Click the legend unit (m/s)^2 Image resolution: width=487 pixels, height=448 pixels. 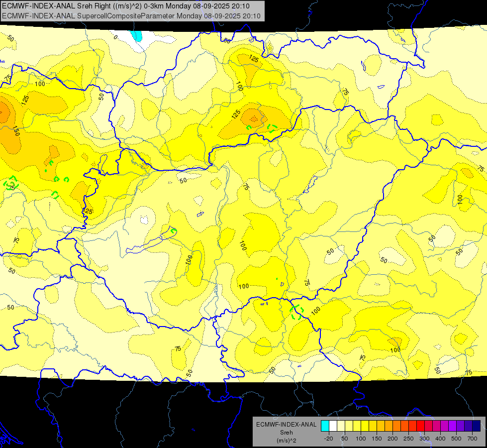coord(287,441)
